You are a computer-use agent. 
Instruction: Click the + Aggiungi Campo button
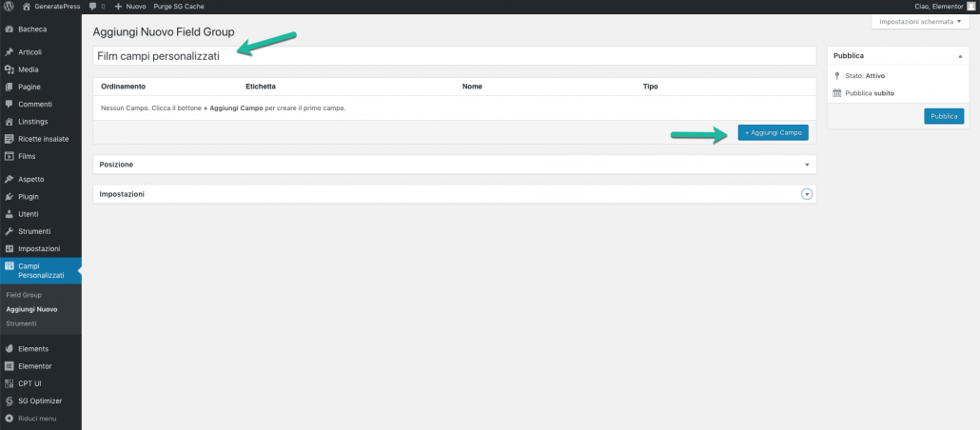773,133
